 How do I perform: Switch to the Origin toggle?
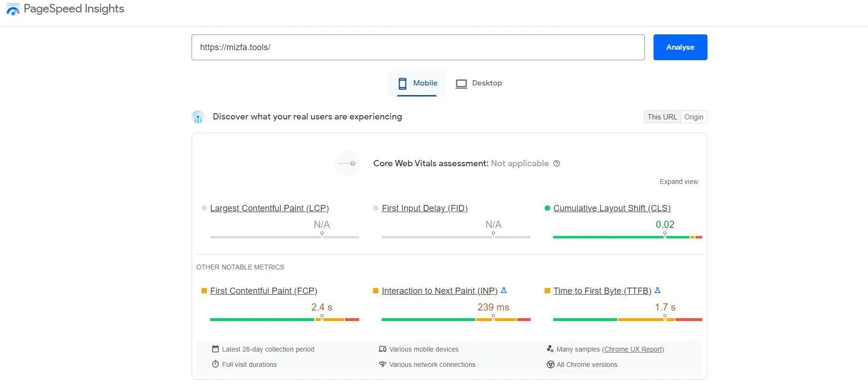[x=694, y=117]
